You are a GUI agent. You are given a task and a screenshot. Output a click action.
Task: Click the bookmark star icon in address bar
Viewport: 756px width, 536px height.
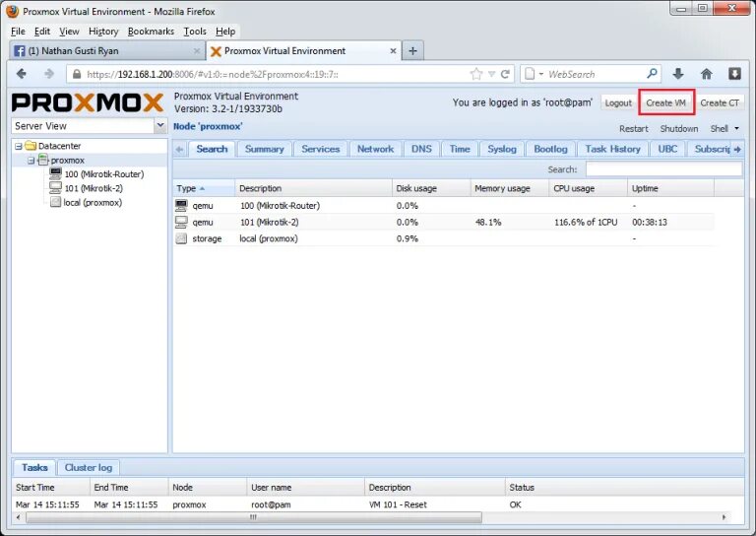point(476,74)
